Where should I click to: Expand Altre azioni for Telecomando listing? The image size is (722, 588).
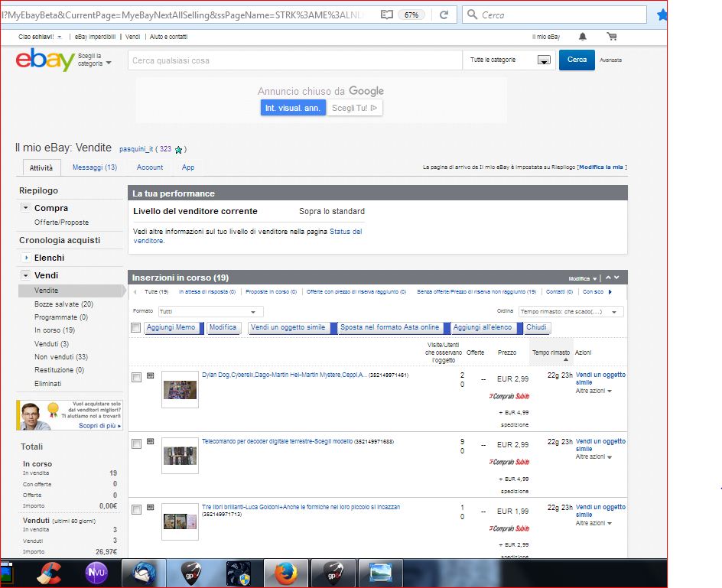click(594, 456)
